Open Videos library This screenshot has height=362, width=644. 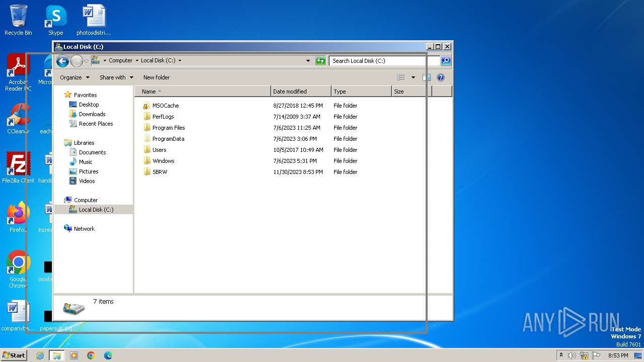87,181
